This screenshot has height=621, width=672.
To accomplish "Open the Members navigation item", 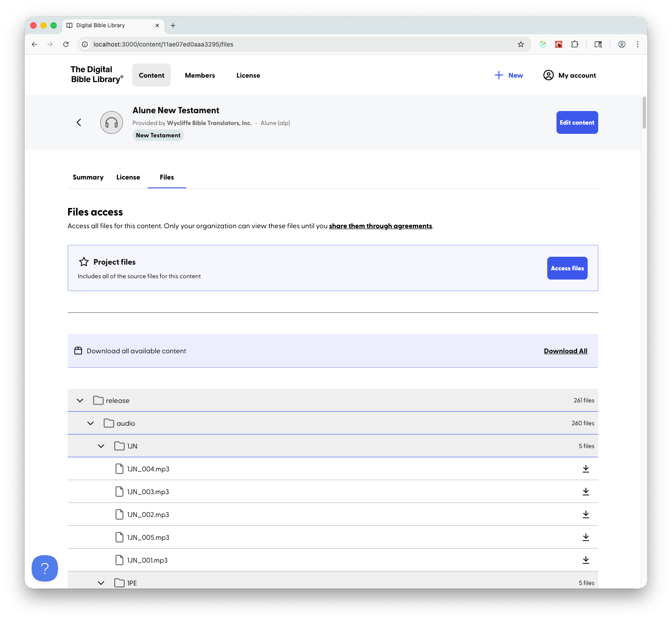I will pos(200,75).
